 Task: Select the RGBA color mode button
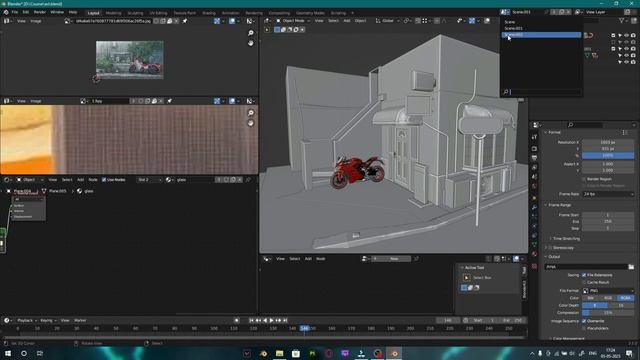pos(625,298)
